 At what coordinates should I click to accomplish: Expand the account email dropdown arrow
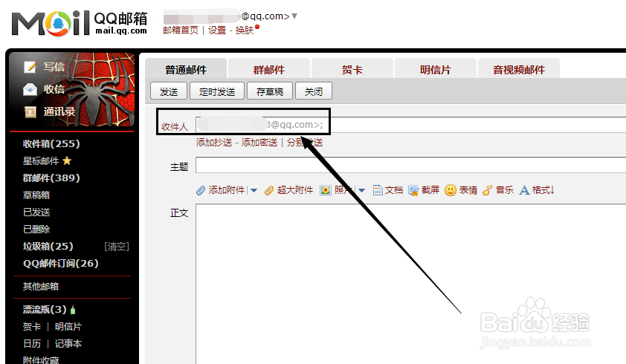point(294,16)
